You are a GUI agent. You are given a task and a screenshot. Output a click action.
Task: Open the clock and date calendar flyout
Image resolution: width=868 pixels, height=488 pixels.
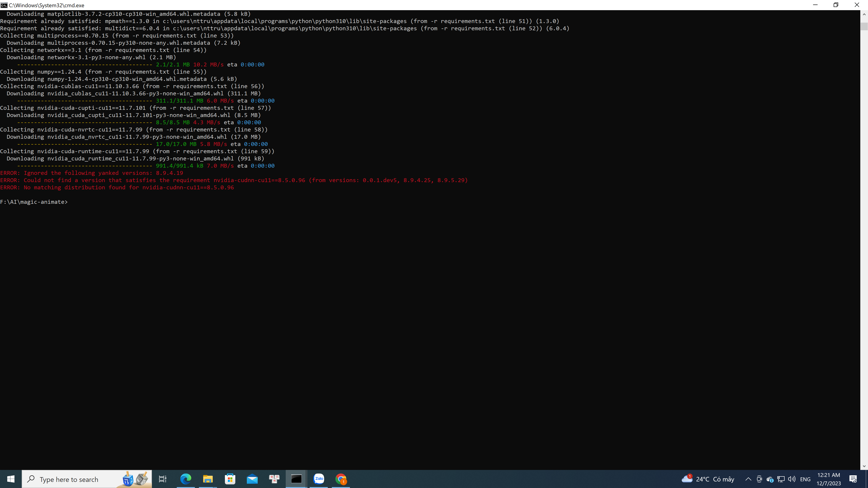829,479
